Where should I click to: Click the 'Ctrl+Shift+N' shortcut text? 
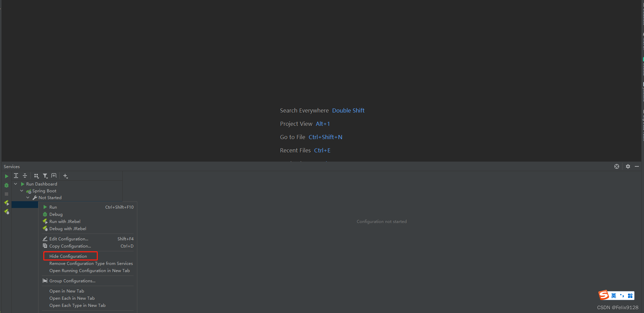coord(325,137)
